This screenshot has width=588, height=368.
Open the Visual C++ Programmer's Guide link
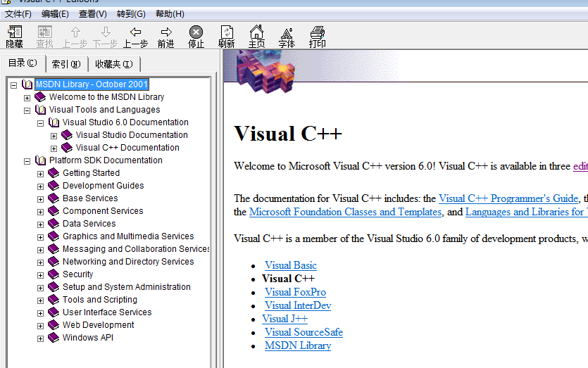508,198
